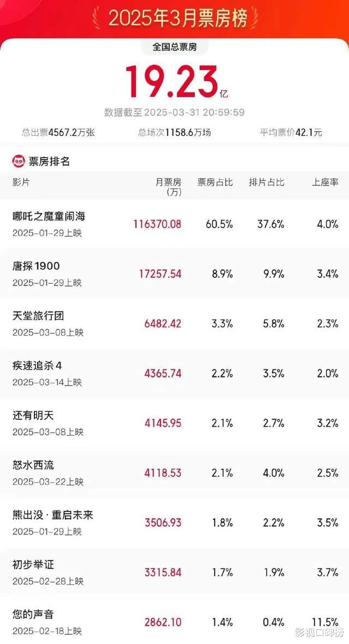Viewport: 349px width, 644px height.
Task: Open the 唐探1900 movie entry
Action: tap(37, 266)
